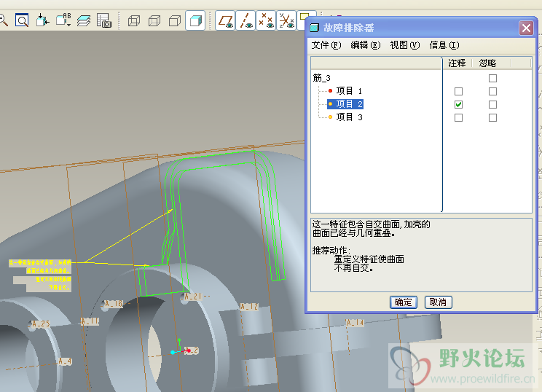This screenshot has height=392, width=542.
Task: Select 项目 3 in the tree
Action: click(x=349, y=117)
